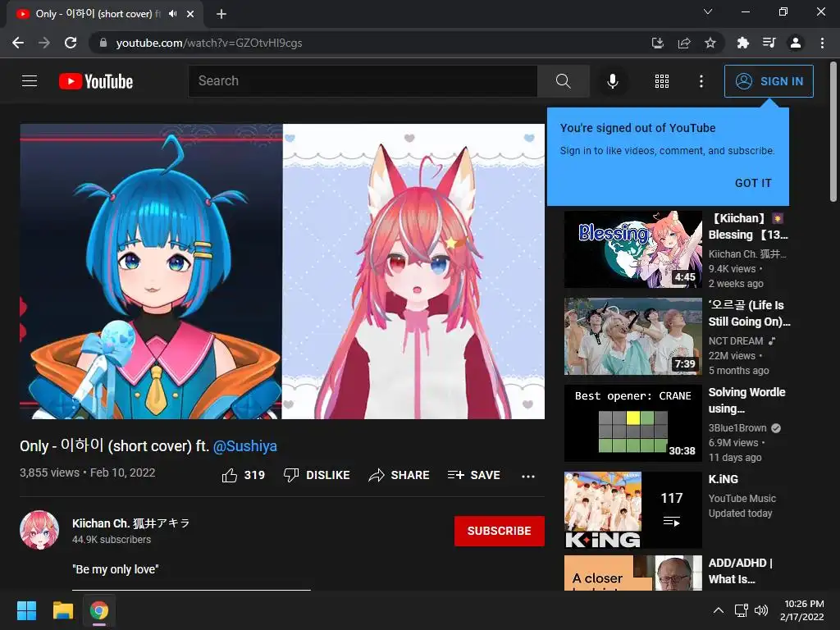Show hidden system tray icons
Screen dimensions: 840x630
click(719, 610)
